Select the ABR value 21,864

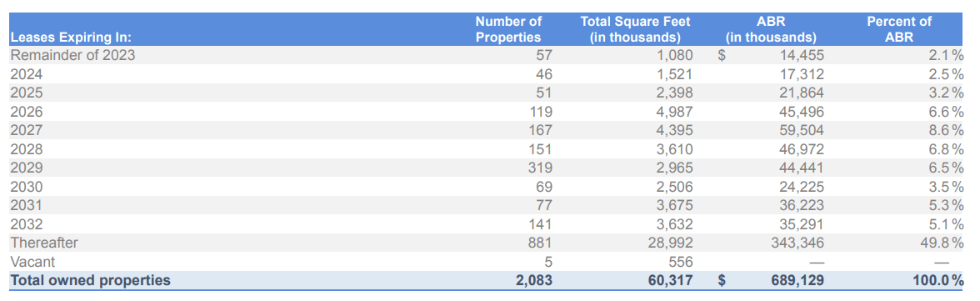pyautogui.click(x=802, y=93)
